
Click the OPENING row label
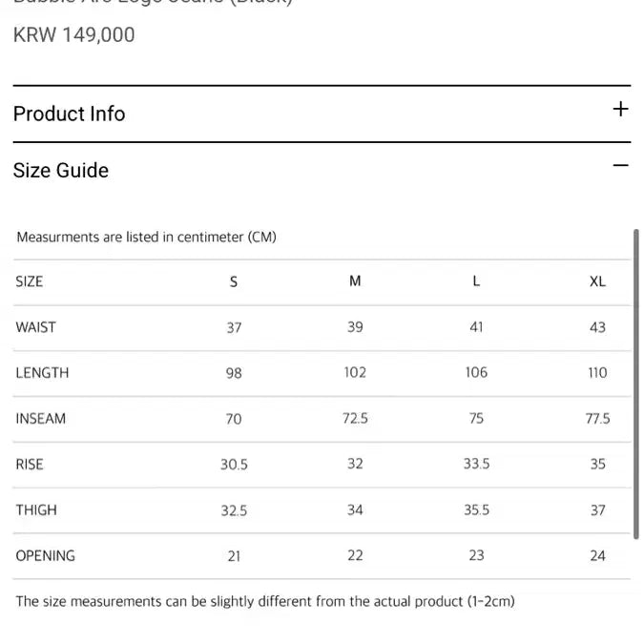pyautogui.click(x=45, y=555)
